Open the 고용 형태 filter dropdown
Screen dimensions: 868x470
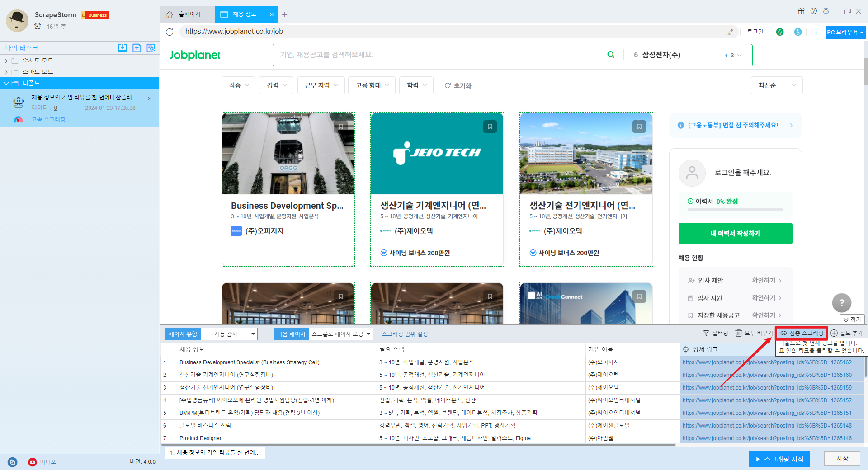tap(372, 85)
